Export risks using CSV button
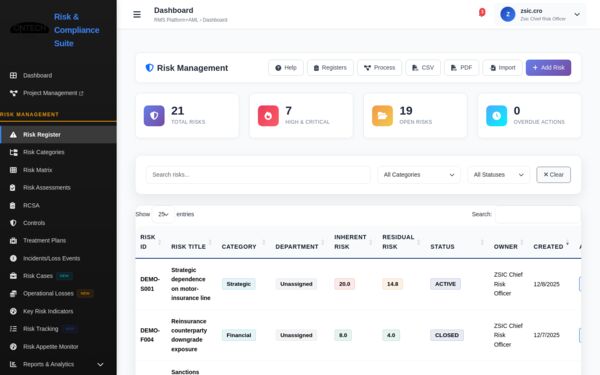This screenshot has height=375, width=600. coord(423,68)
